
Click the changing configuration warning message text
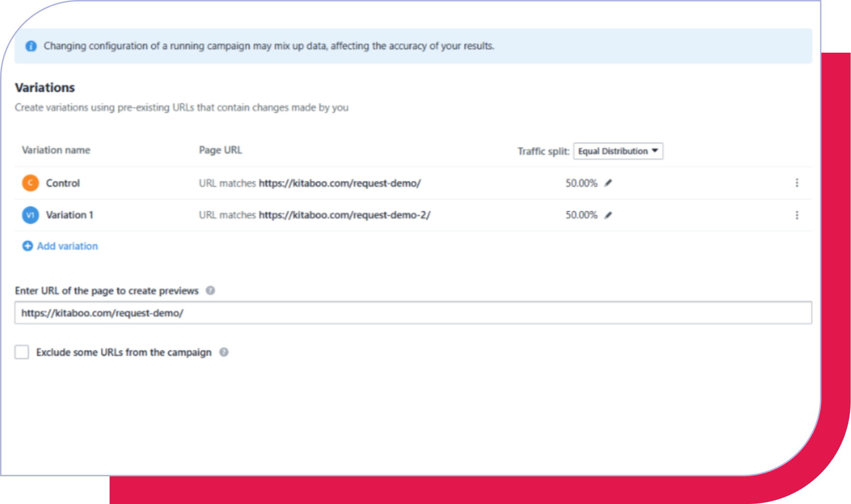point(269,46)
